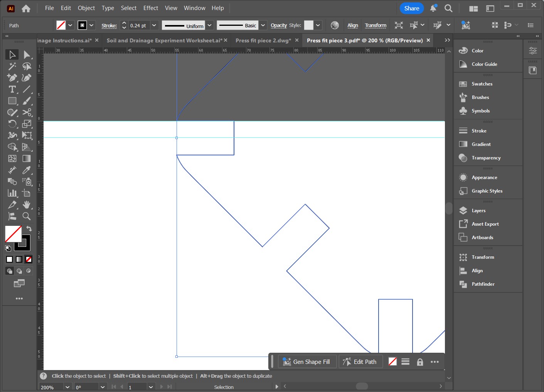Expand the hidden document tabs list
Image resolution: width=544 pixels, height=392 pixels.
tap(447, 40)
